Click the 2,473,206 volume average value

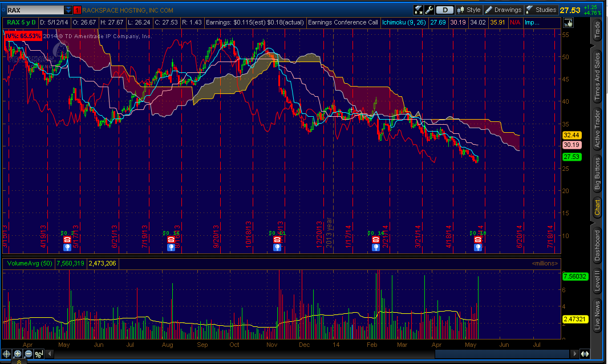click(102, 263)
